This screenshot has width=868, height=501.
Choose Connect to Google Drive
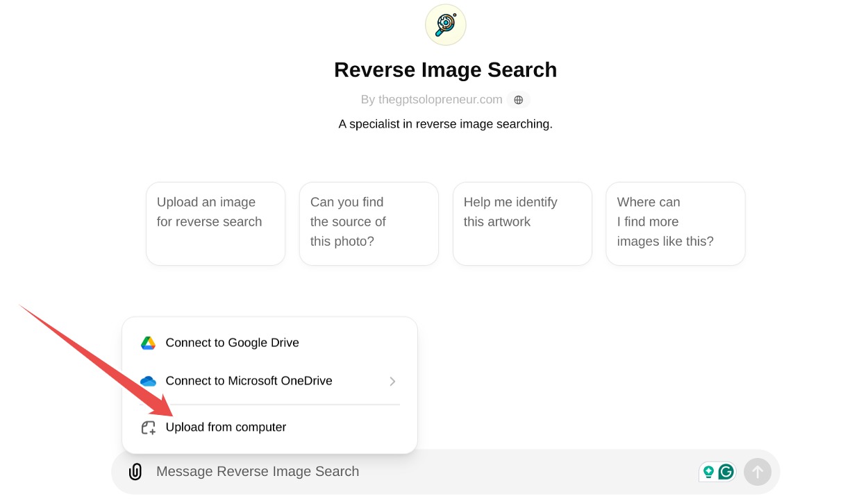232,342
